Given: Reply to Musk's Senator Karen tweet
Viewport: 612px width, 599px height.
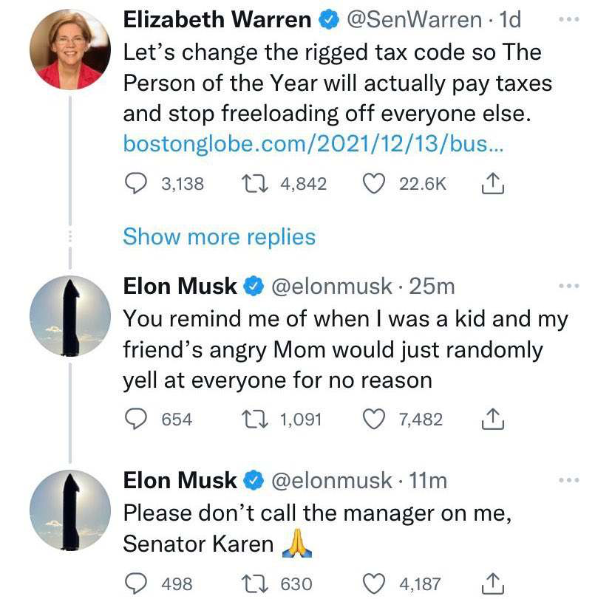Looking at the screenshot, I should point(136,583).
